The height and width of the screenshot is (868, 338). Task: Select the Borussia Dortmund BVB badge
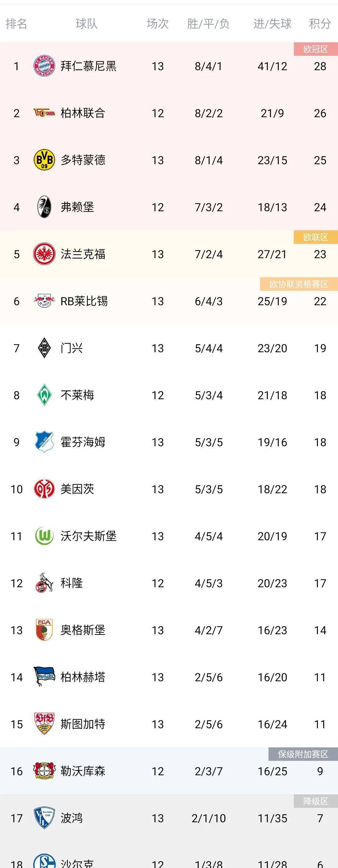coord(44,160)
